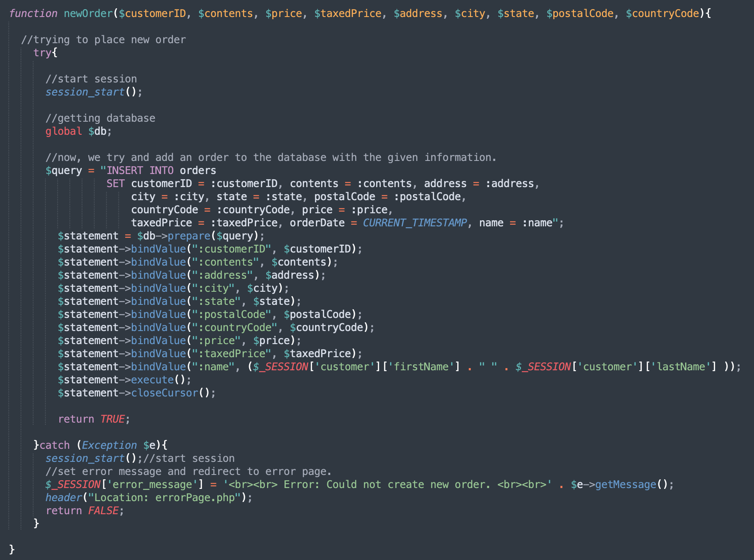Click the Exception type in catch clause
This screenshot has width=754, height=560.
(x=109, y=445)
